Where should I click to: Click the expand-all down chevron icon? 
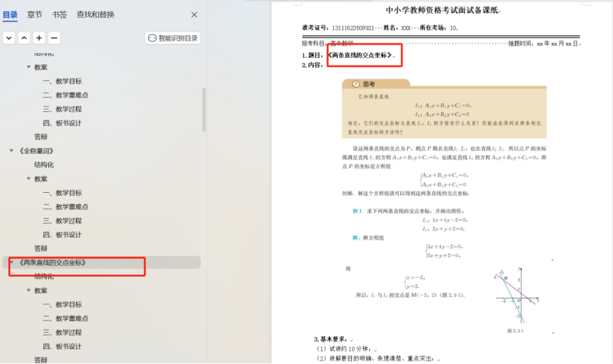point(9,38)
